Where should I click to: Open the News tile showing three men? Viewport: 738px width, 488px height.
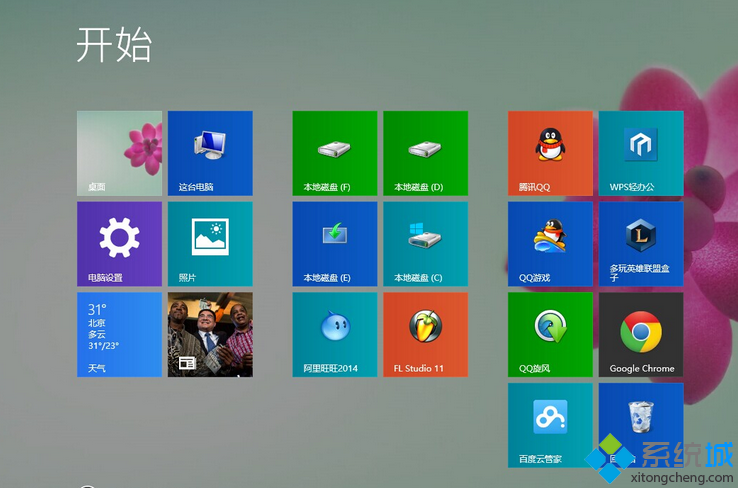click(210, 335)
